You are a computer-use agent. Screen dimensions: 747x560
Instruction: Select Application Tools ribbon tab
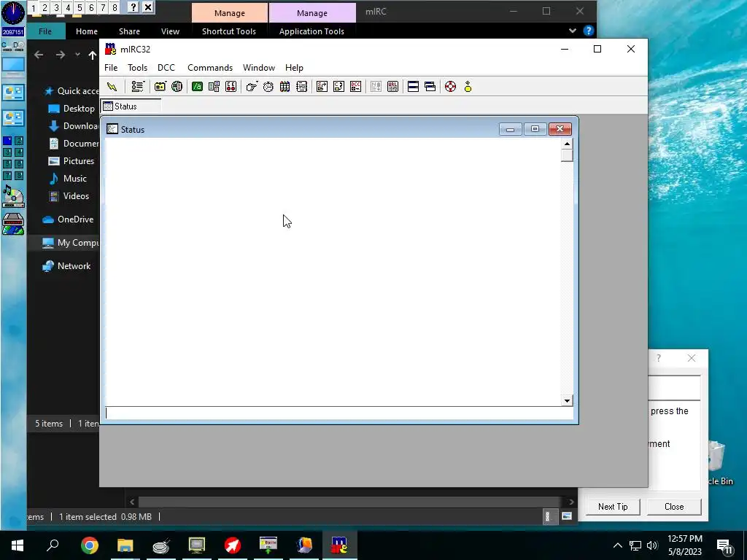[311, 31]
